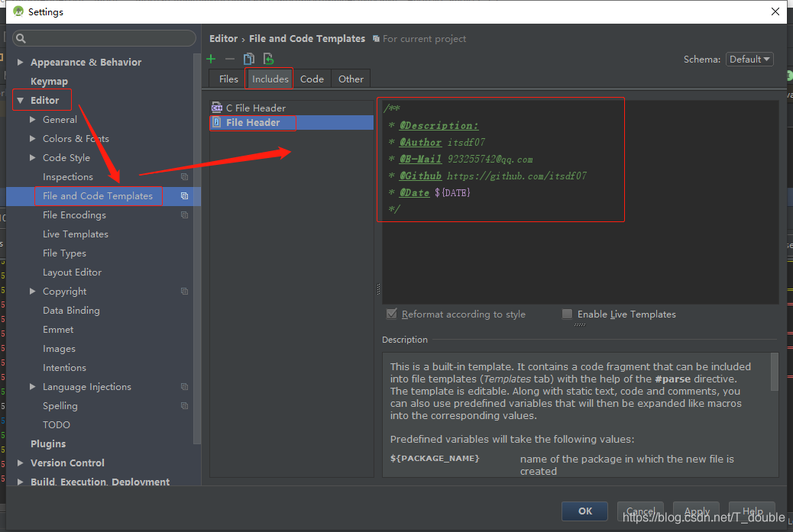Select the Keymap settings item
Image resolution: width=793 pixels, height=532 pixels.
[49, 82]
